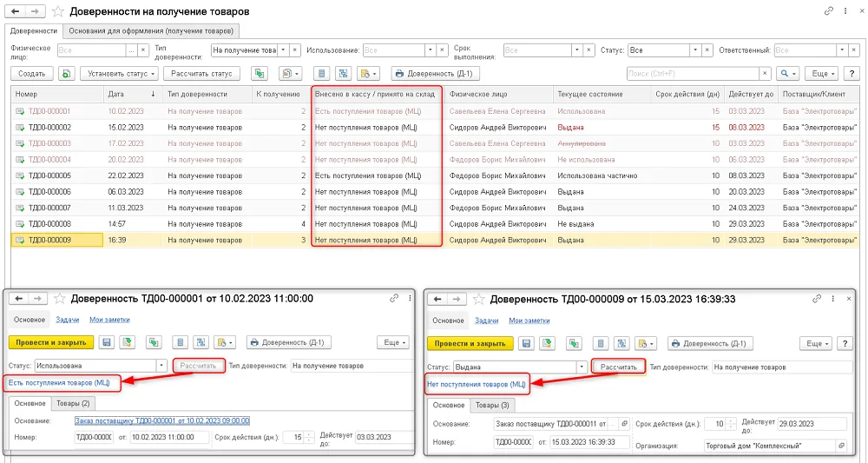This screenshot has width=868, height=463.
Task: Attached files icon in Доверенность ТД00-000009 window
Action: tap(646, 344)
